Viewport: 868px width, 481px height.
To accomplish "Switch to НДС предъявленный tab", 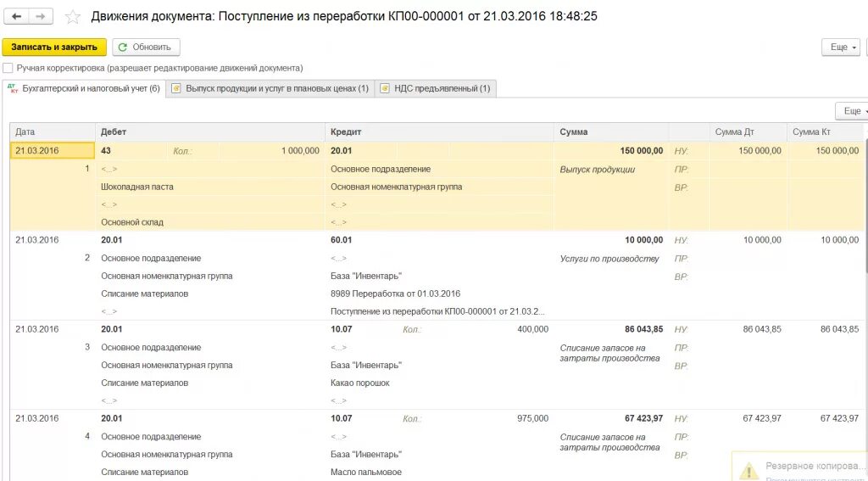I will (436, 88).
